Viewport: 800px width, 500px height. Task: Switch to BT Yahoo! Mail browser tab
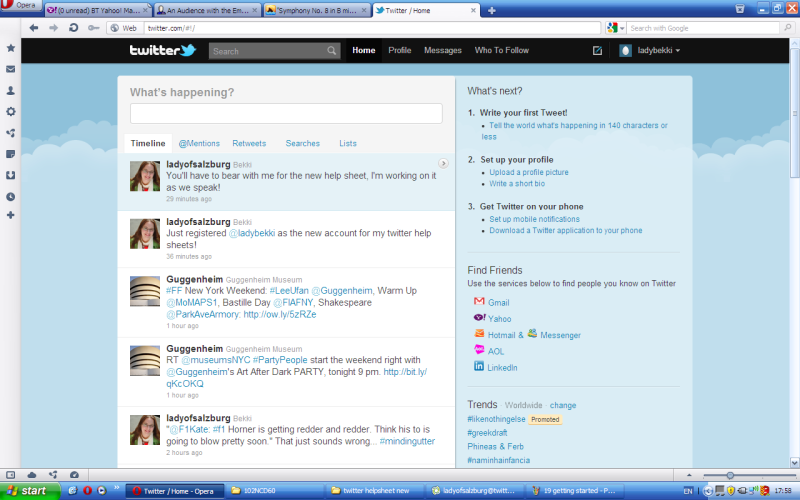98,10
